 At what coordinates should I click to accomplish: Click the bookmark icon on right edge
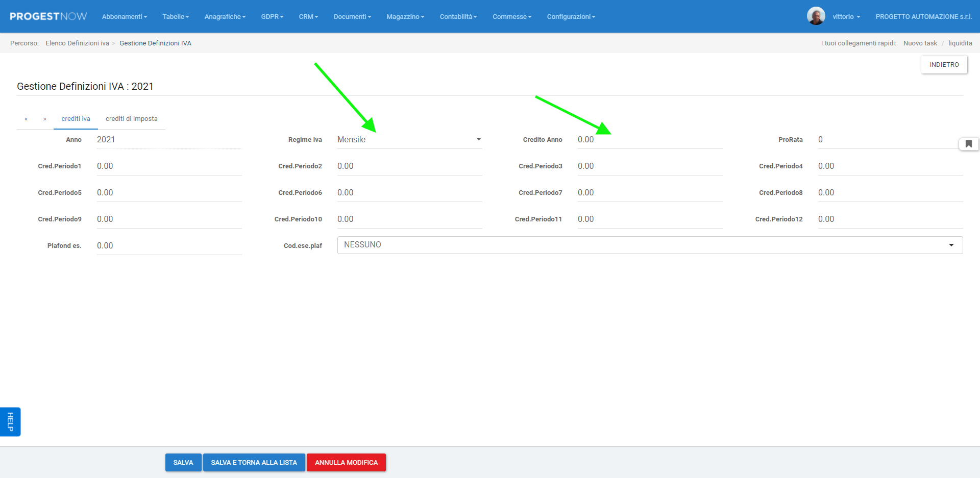(968, 144)
